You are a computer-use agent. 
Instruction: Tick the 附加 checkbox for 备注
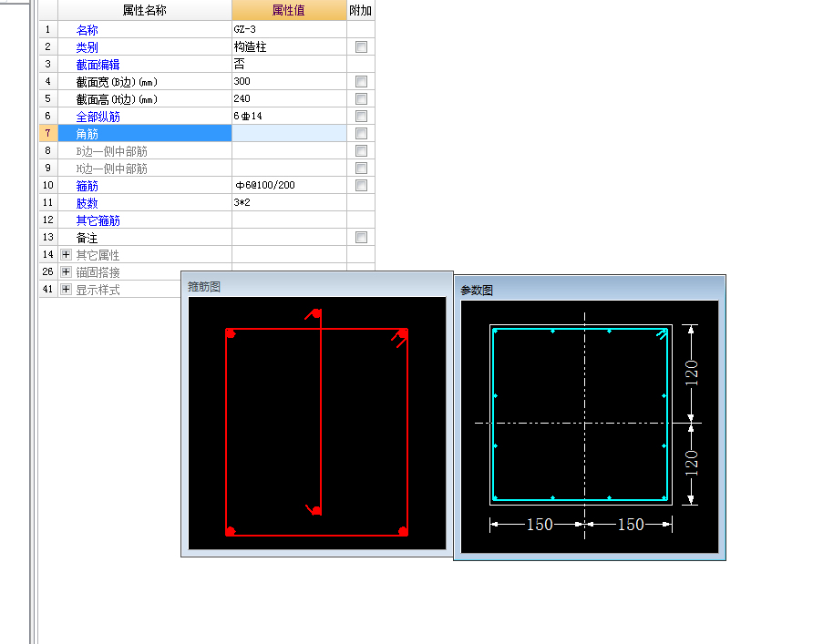tap(362, 238)
